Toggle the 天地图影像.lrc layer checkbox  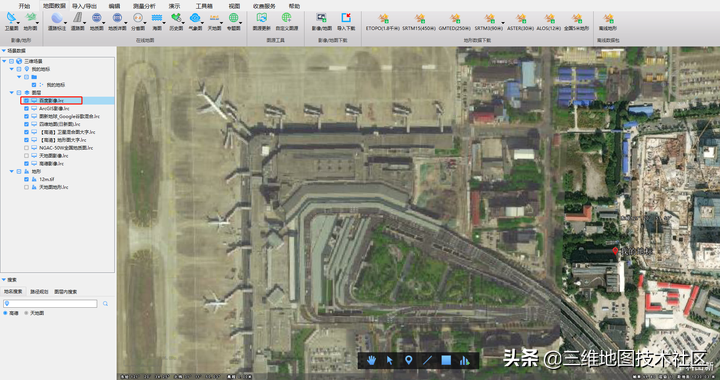(26, 156)
